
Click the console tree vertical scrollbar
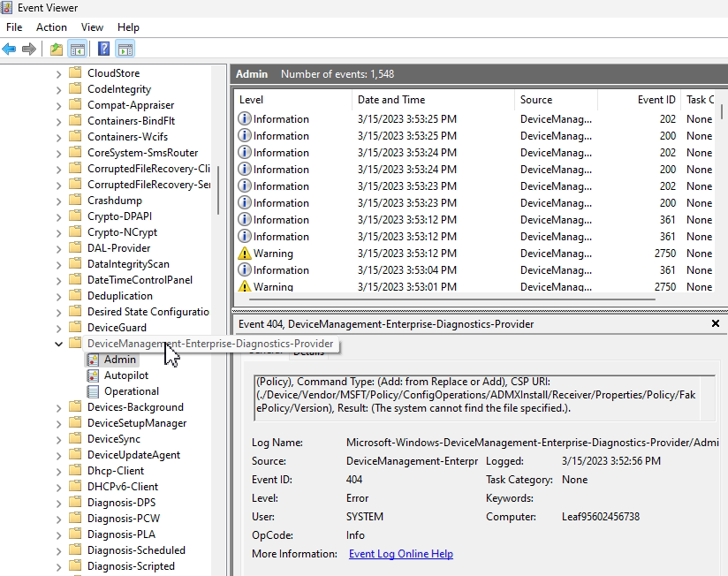coord(218,190)
